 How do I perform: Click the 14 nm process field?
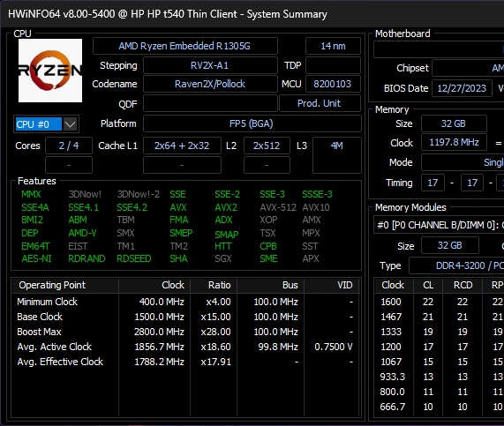pyautogui.click(x=333, y=46)
